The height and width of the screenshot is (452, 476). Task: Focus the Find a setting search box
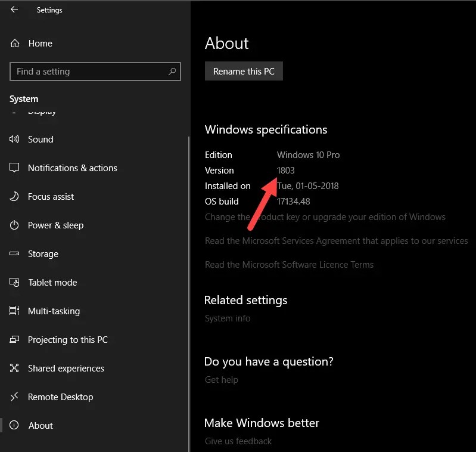(95, 72)
